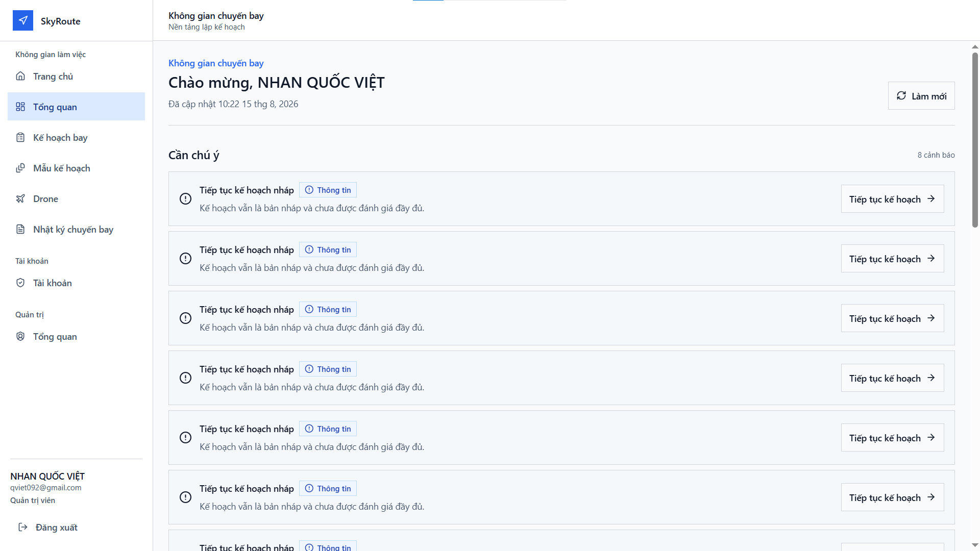Click the '8 cảnh báo' count text
This screenshot has width=980, height=551.
point(936,155)
